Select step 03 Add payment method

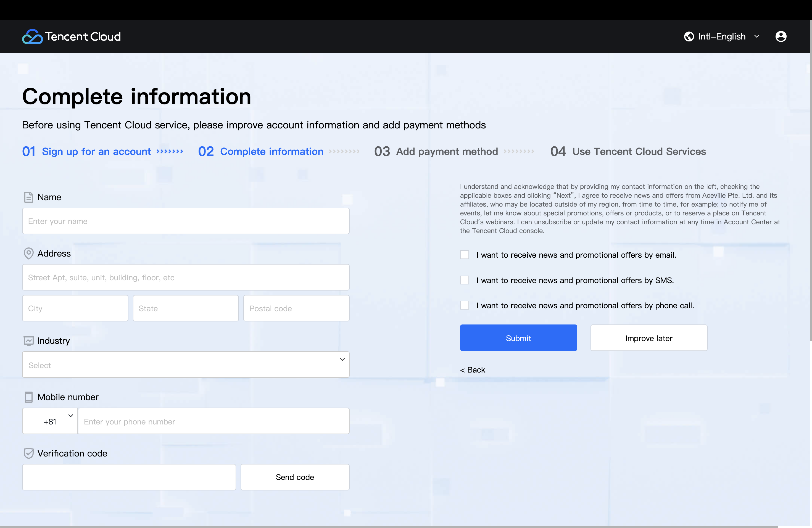pyautogui.click(x=447, y=151)
